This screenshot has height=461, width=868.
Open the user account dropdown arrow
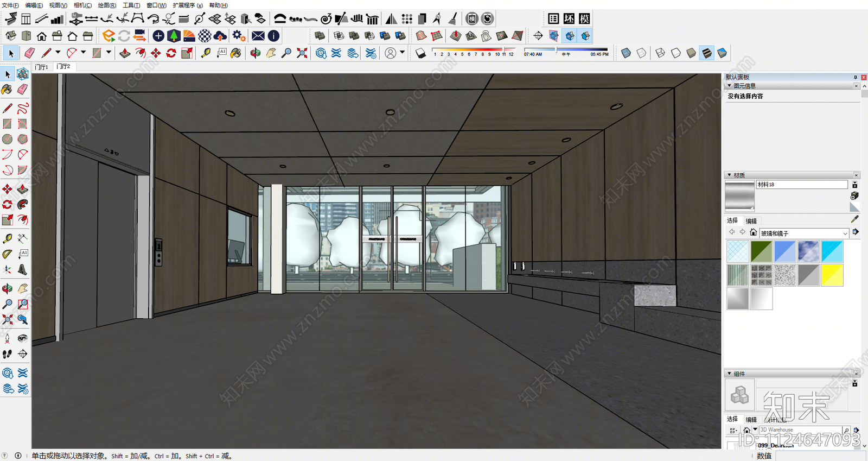[x=402, y=53]
